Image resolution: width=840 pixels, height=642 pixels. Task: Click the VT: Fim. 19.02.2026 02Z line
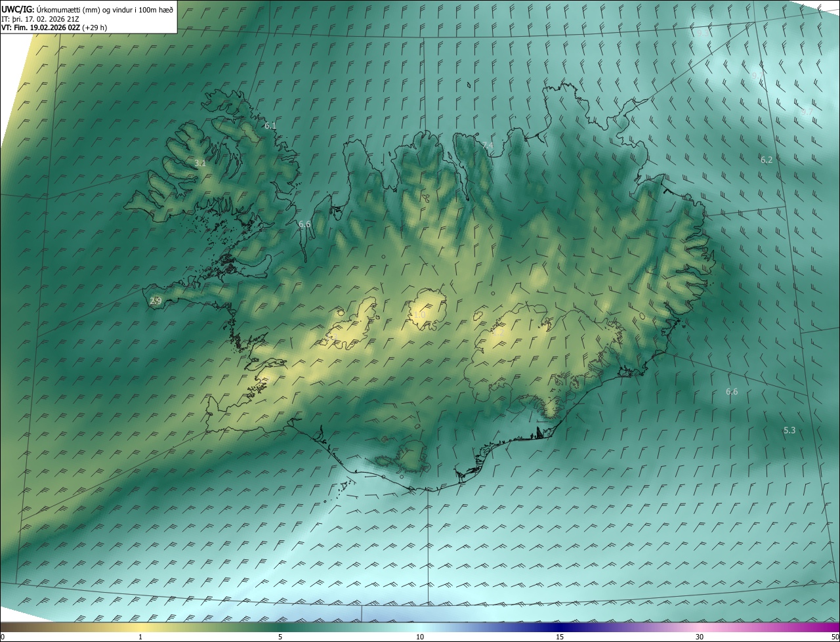tap(55, 28)
